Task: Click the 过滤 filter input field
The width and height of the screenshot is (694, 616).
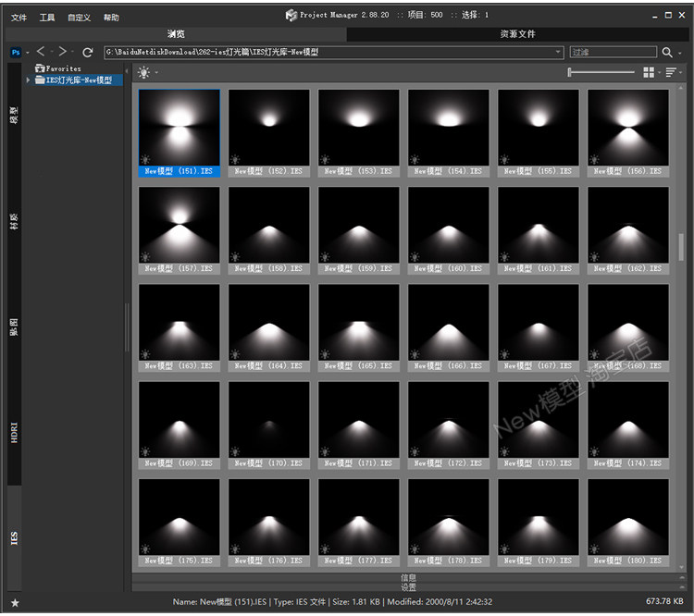Action: (x=613, y=53)
